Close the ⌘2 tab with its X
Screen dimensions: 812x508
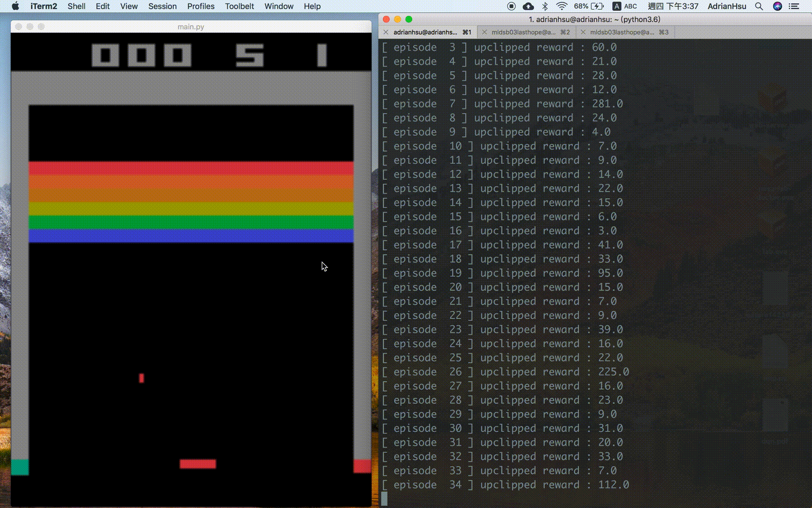(x=484, y=32)
